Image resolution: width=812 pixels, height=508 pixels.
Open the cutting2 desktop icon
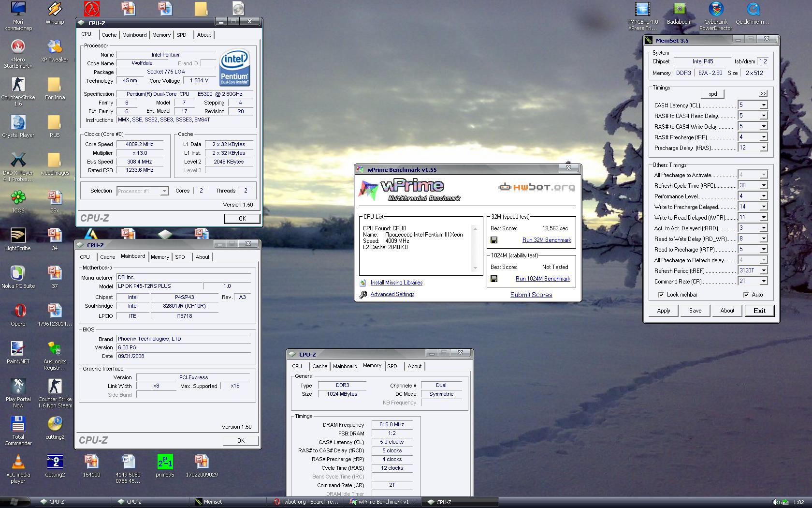pos(55,428)
